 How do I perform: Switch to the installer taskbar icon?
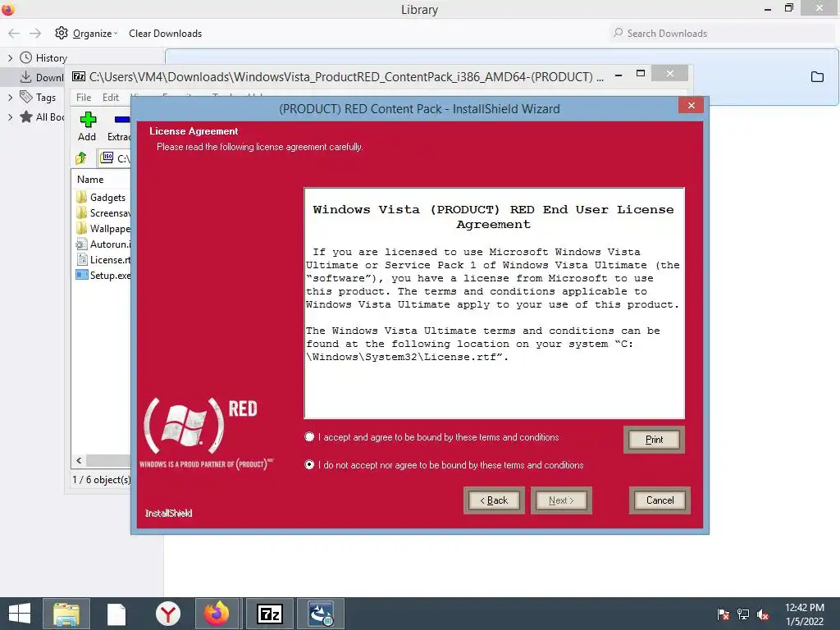pos(321,614)
